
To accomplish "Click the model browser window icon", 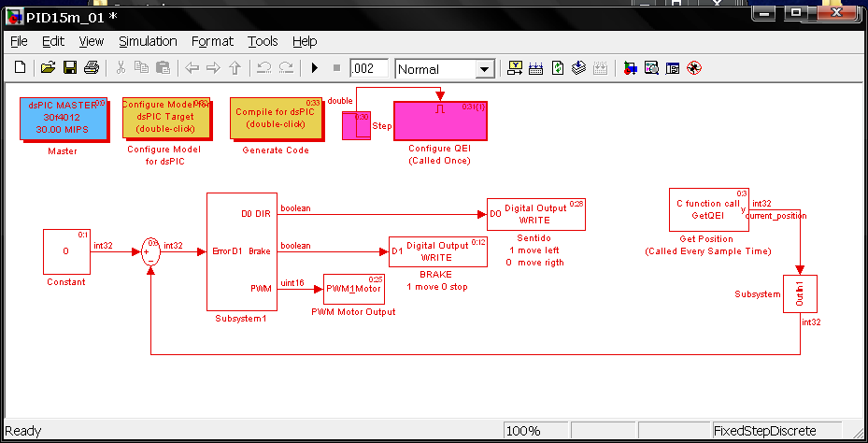I will tap(673, 68).
